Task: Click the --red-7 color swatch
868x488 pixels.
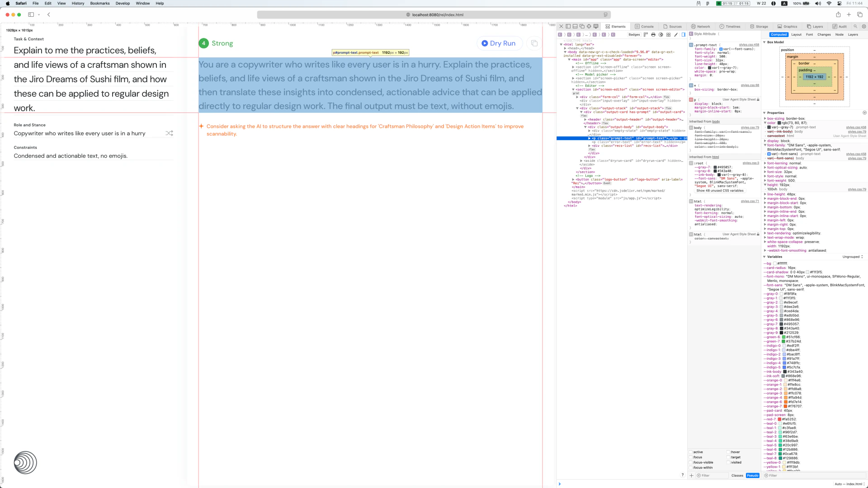Action: click(779, 419)
